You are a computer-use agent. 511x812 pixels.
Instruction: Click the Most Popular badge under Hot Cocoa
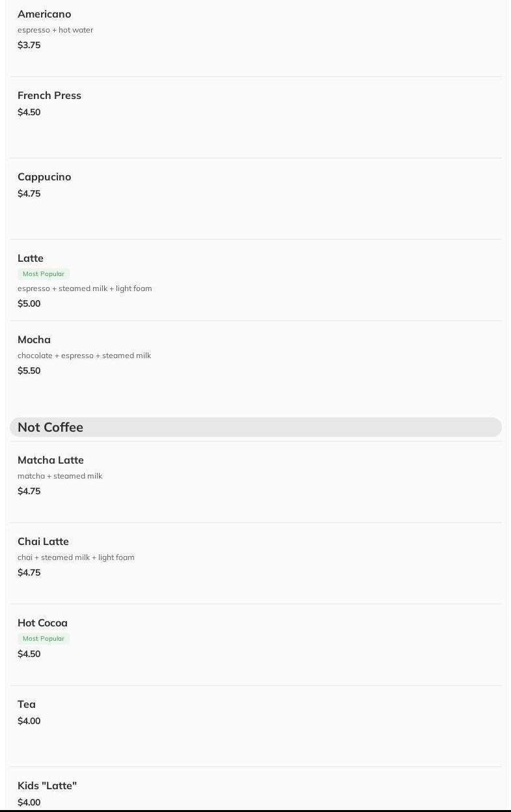44,639
